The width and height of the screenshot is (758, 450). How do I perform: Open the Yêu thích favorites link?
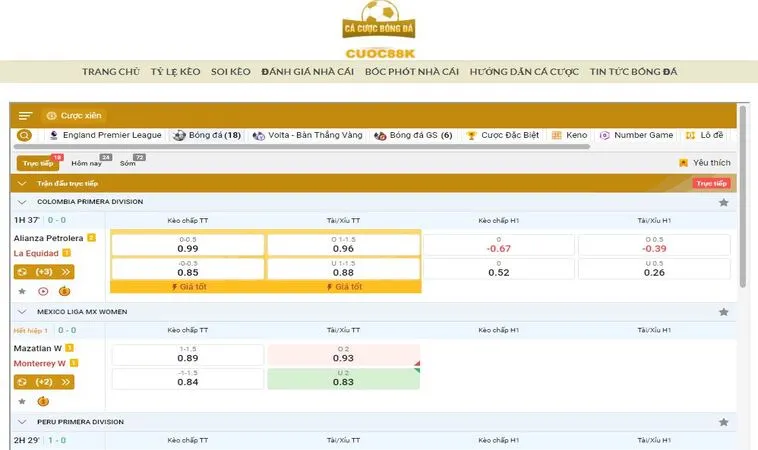[705, 162]
